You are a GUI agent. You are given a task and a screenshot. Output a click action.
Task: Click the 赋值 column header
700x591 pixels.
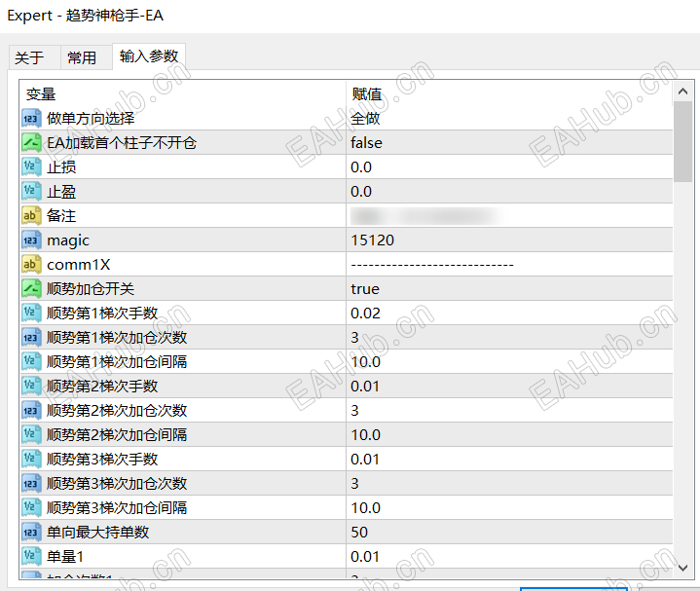tap(509, 94)
